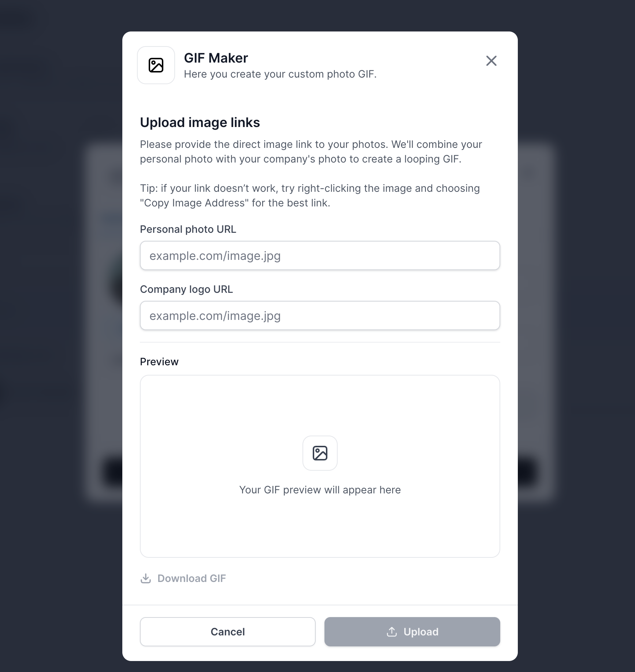This screenshot has height=672, width=635.
Task: Click the dimmed backdrop outside the dialog
Action: point(59,329)
